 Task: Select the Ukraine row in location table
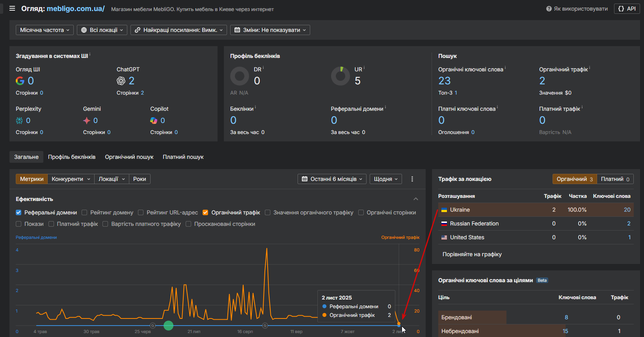click(460, 210)
